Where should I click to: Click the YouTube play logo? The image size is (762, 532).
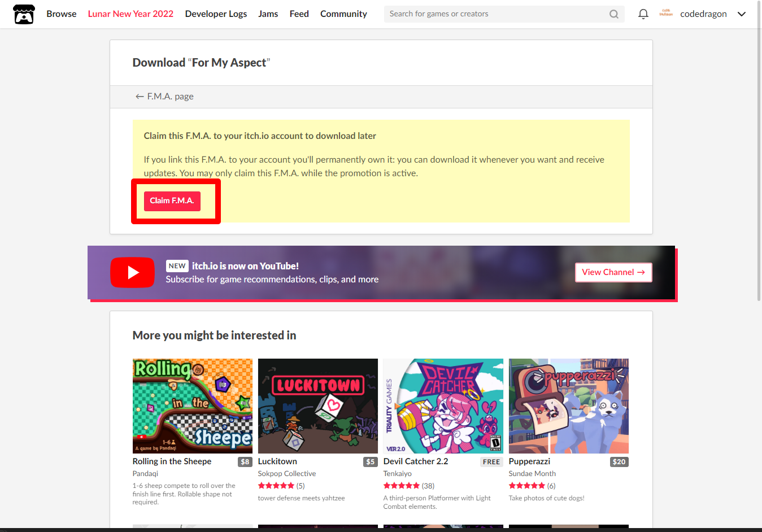(132, 272)
